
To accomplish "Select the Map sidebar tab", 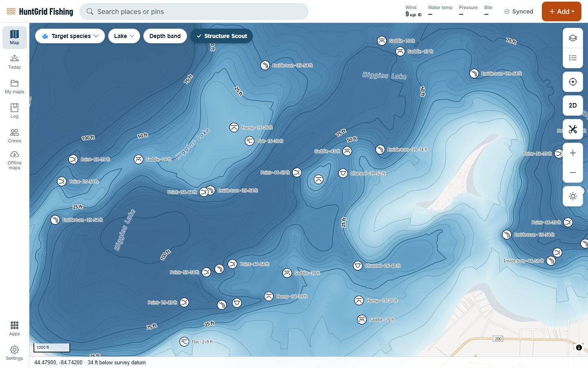I will pos(14,38).
